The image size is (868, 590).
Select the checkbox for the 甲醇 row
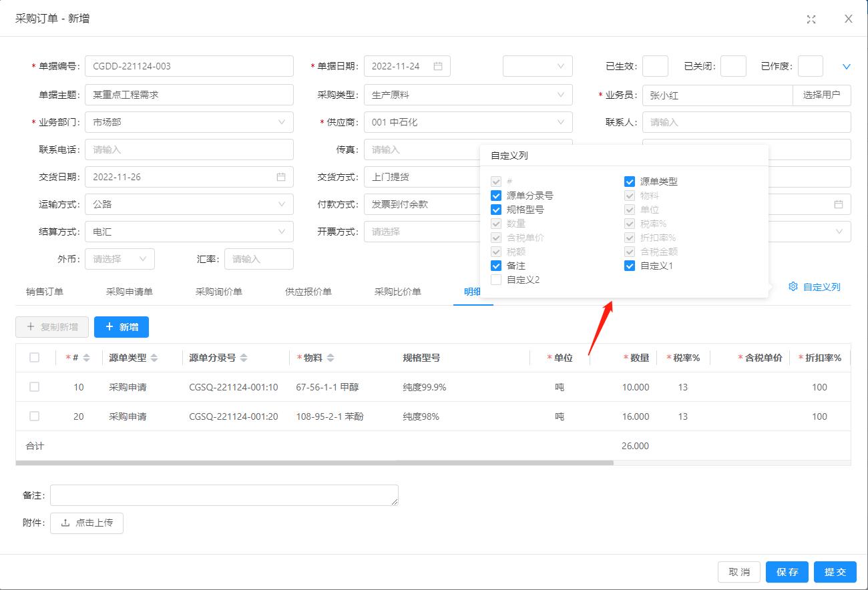(35, 387)
